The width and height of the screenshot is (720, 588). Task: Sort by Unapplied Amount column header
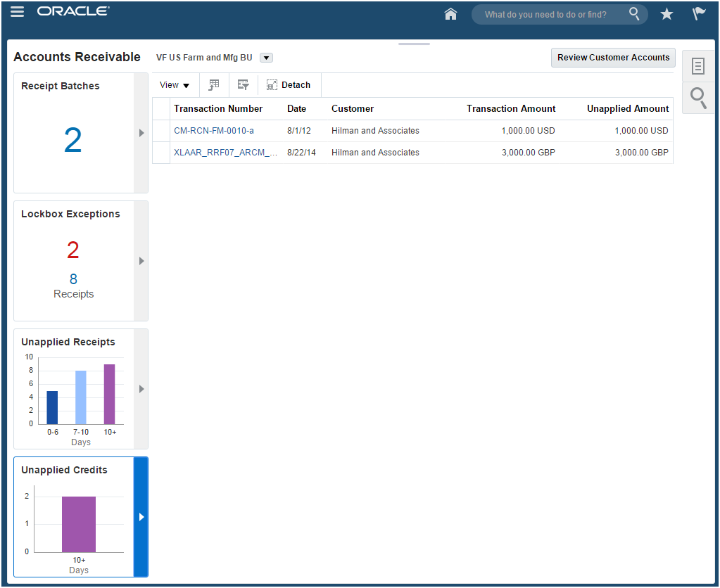pyautogui.click(x=628, y=109)
